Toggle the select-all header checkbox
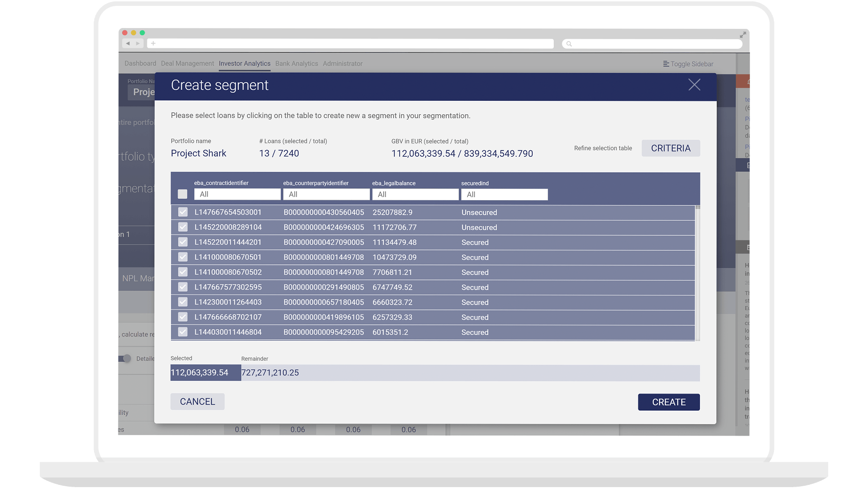868x488 pixels. pyautogui.click(x=183, y=194)
